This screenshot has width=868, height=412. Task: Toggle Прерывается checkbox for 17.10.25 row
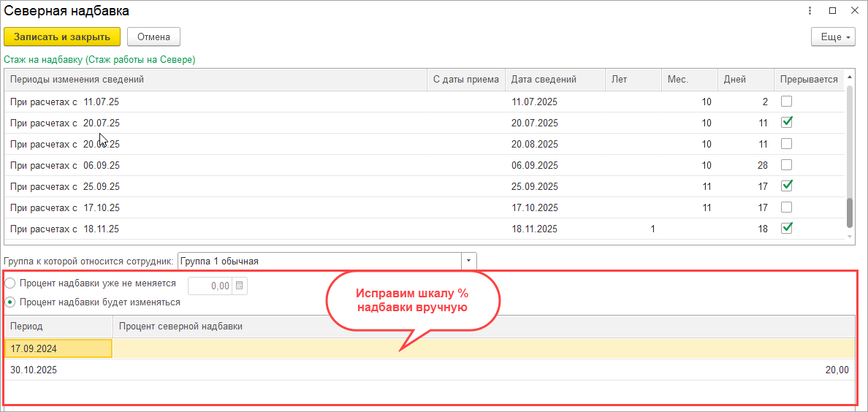pos(786,207)
